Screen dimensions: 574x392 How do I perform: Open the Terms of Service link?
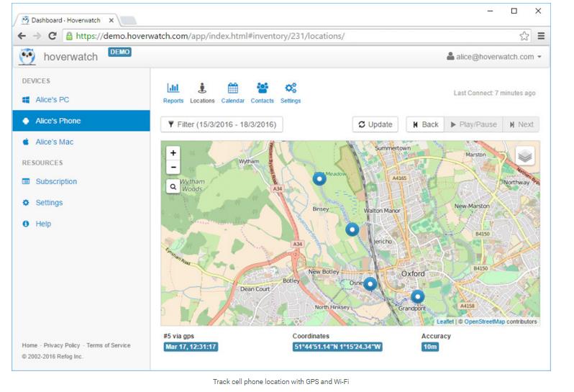(109, 345)
